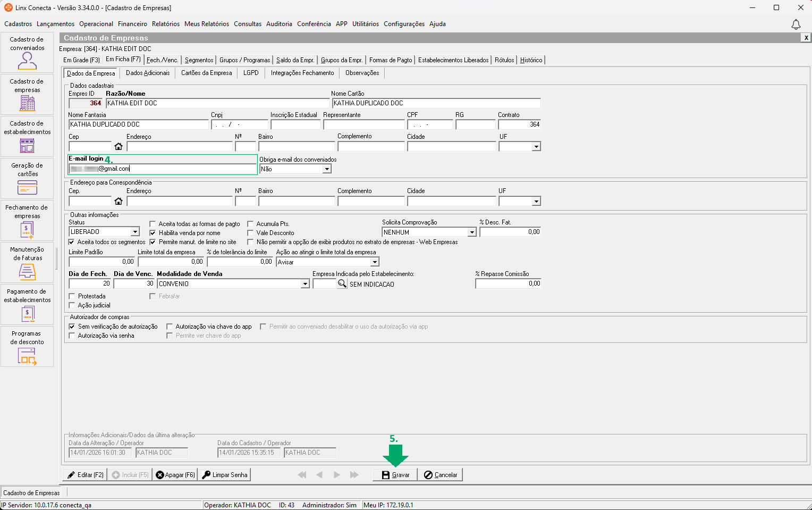Image resolution: width=812 pixels, height=510 pixels.
Task: Open Pagamento de estabelecimentos sidebar icon
Action: (27, 304)
